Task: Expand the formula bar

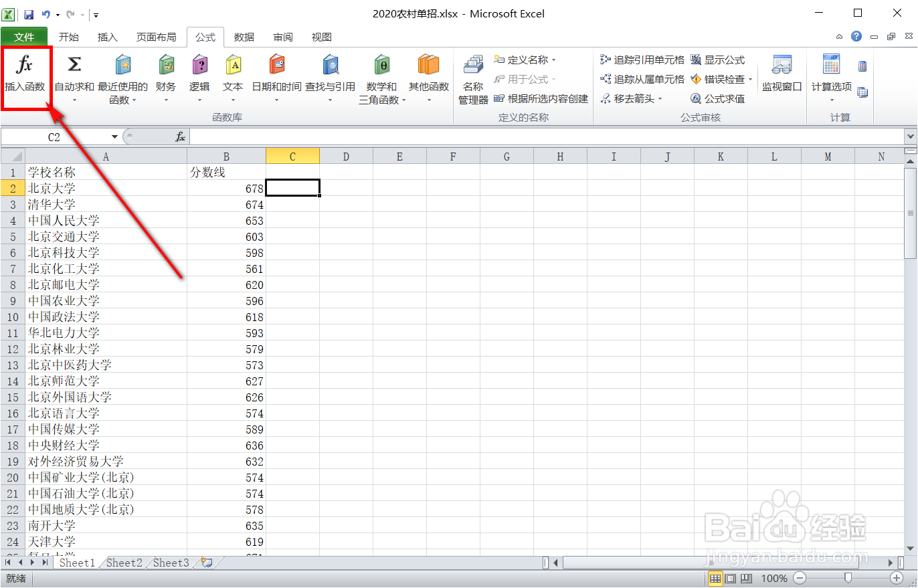Action: pos(910,137)
